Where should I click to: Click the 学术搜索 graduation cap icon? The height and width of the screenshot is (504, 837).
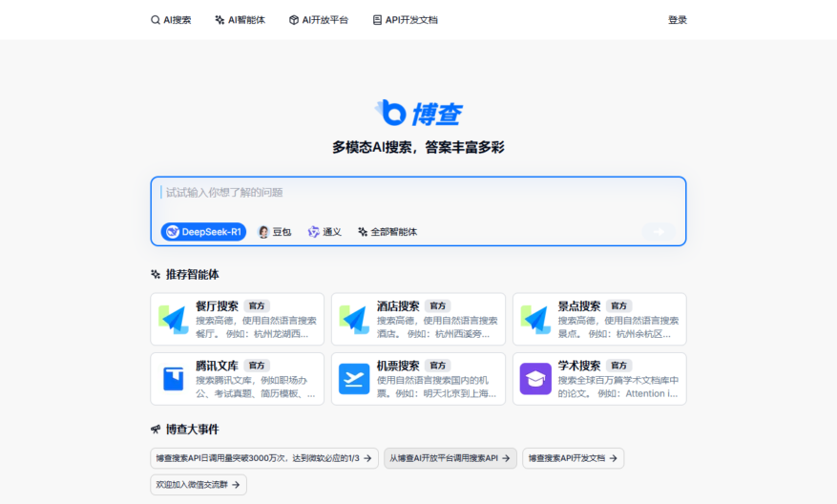click(535, 379)
